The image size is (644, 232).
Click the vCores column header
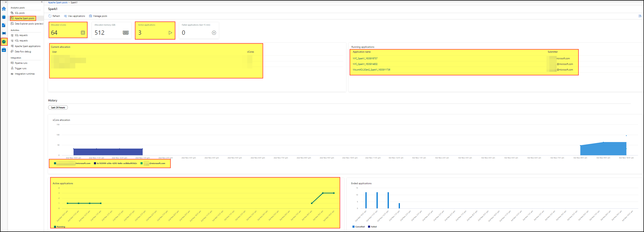tap(251, 52)
